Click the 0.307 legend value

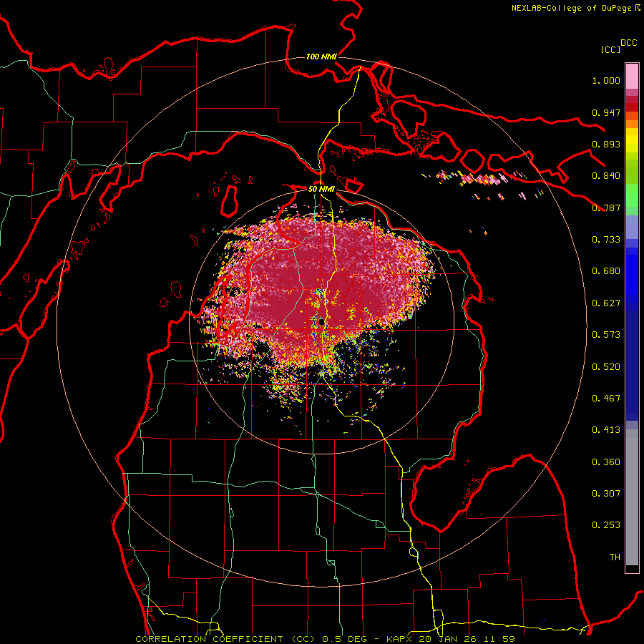606,494
